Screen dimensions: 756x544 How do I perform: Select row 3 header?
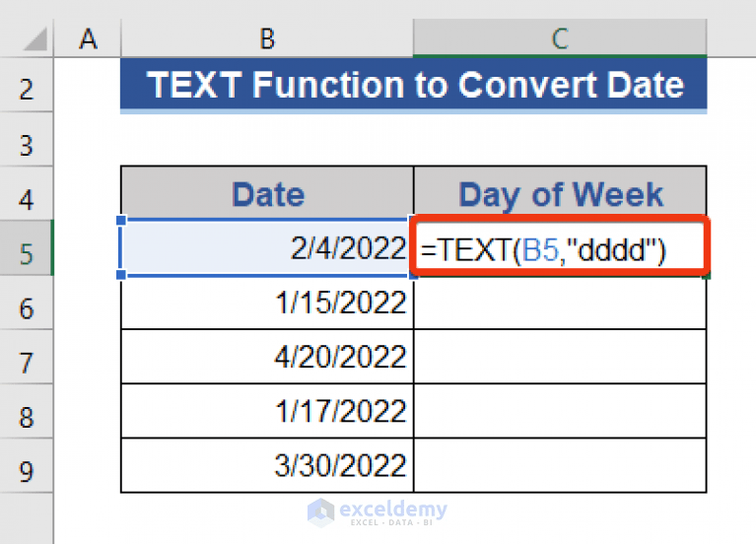(x=26, y=140)
